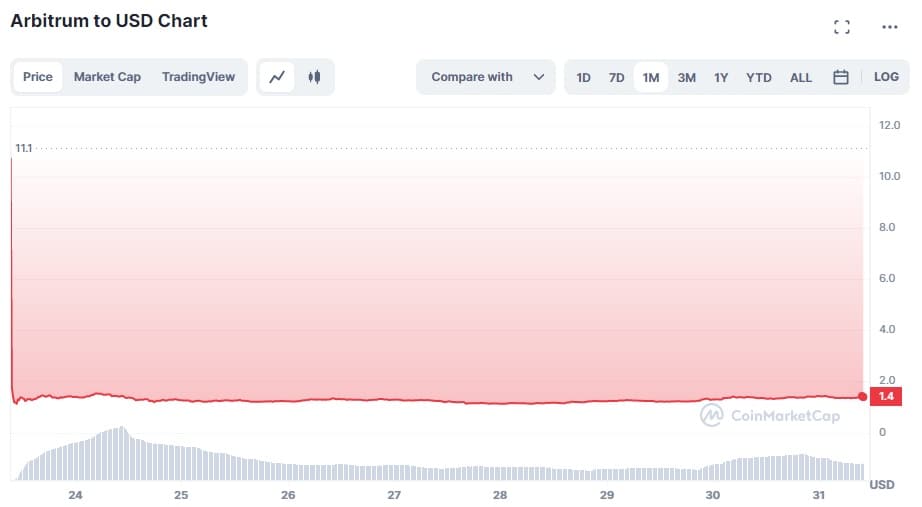Open the three-dot more options menu
The height and width of the screenshot is (507, 922).
point(889,27)
